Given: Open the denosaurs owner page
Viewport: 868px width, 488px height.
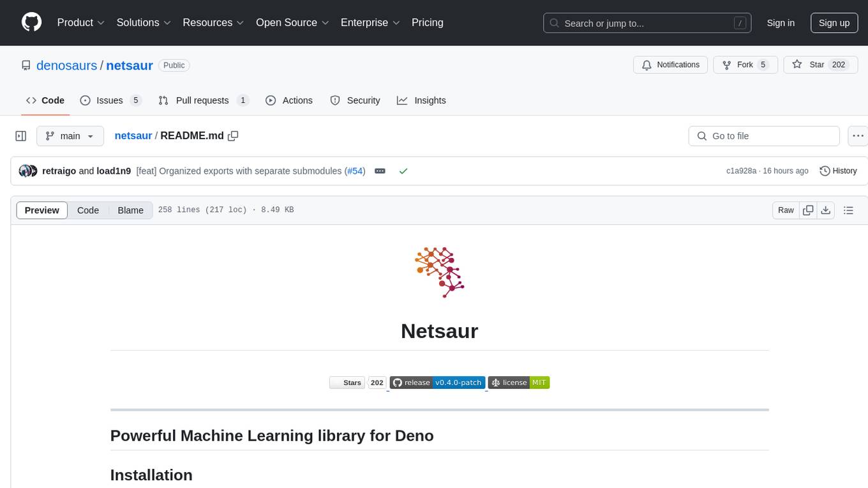Looking at the screenshot, I should (67, 65).
